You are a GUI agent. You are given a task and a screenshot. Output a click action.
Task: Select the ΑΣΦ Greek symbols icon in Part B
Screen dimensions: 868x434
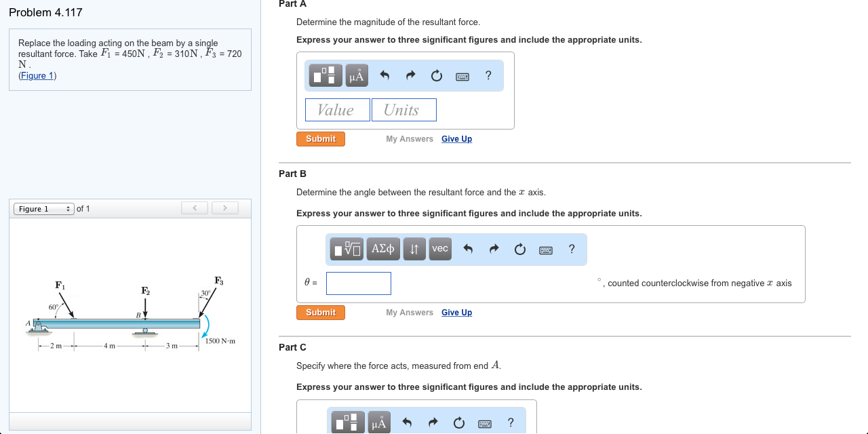(382, 249)
